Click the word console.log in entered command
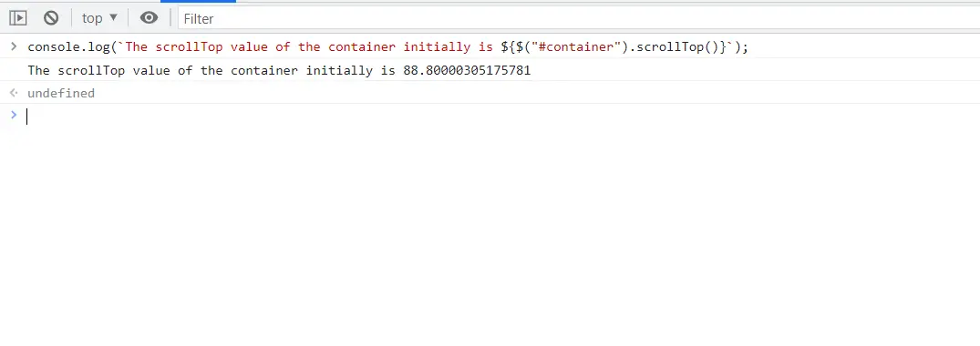 pyautogui.click(x=68, y=46)
